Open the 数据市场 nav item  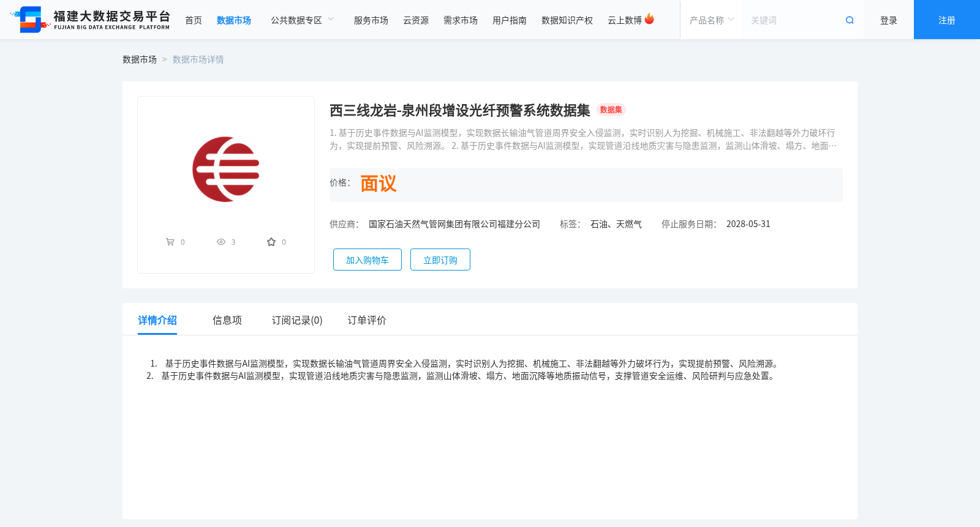click(x=234, y=20)
